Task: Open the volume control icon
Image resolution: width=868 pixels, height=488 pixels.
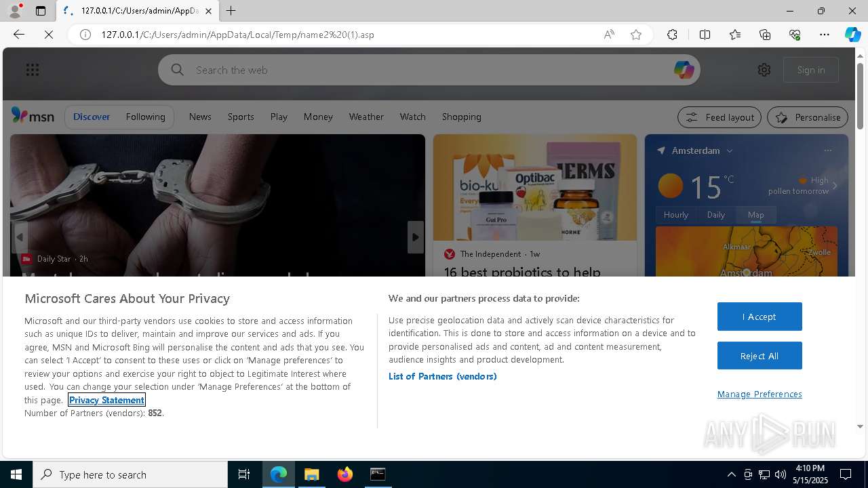Action: tap(781, 474)
